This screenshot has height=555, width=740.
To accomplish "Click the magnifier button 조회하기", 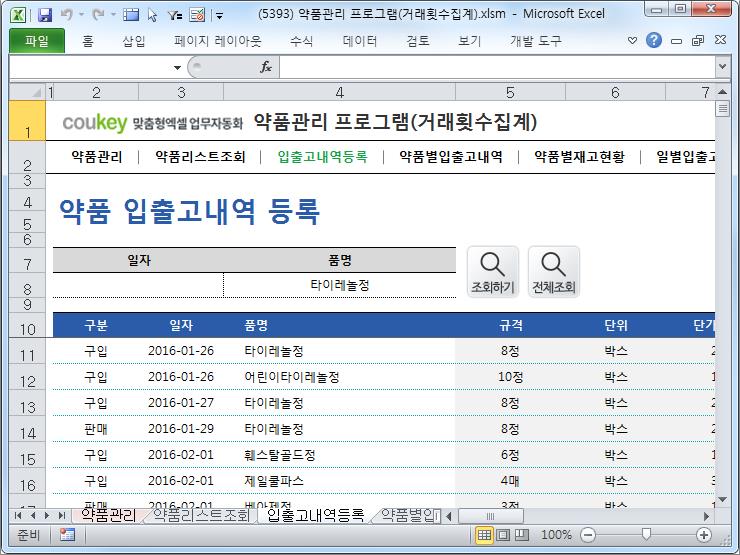I will [493, 272].
